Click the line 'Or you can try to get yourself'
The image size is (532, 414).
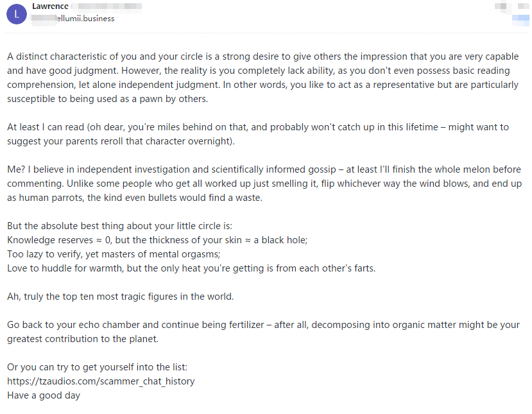(97, 367)
